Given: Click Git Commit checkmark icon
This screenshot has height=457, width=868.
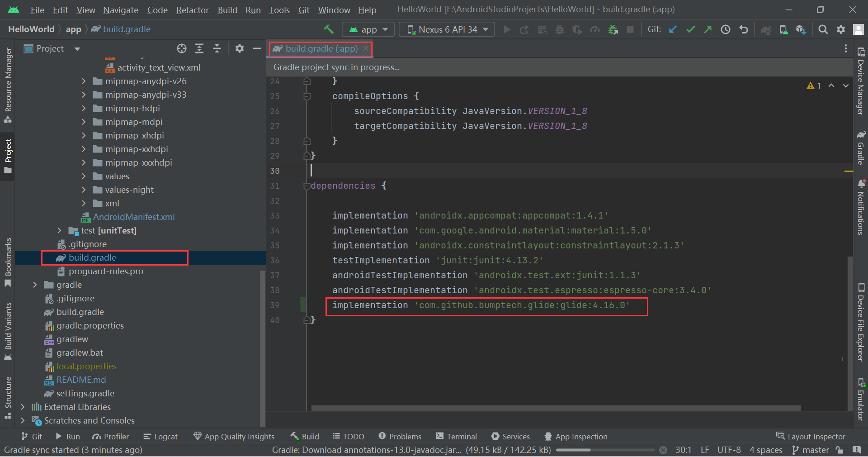Looking at the screenshot, I should 690,29.
